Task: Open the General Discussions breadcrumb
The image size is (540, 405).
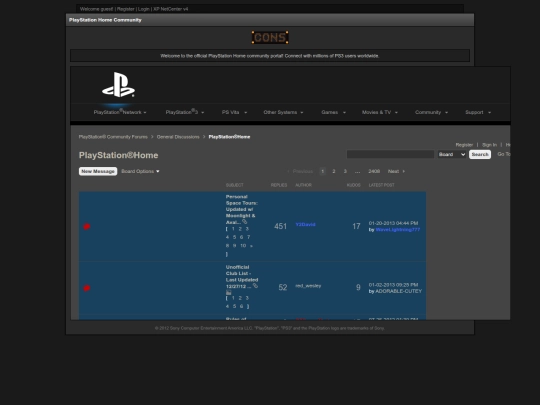Action: click(178, 137)
